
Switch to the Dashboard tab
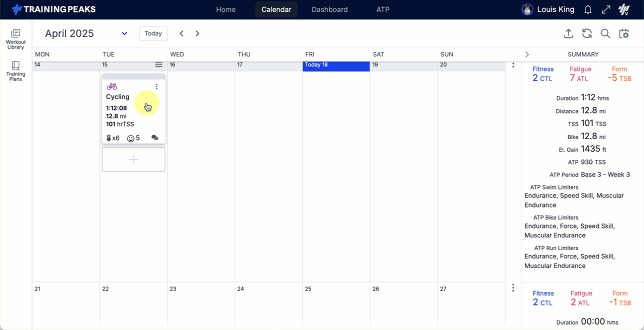pos(329,9)
